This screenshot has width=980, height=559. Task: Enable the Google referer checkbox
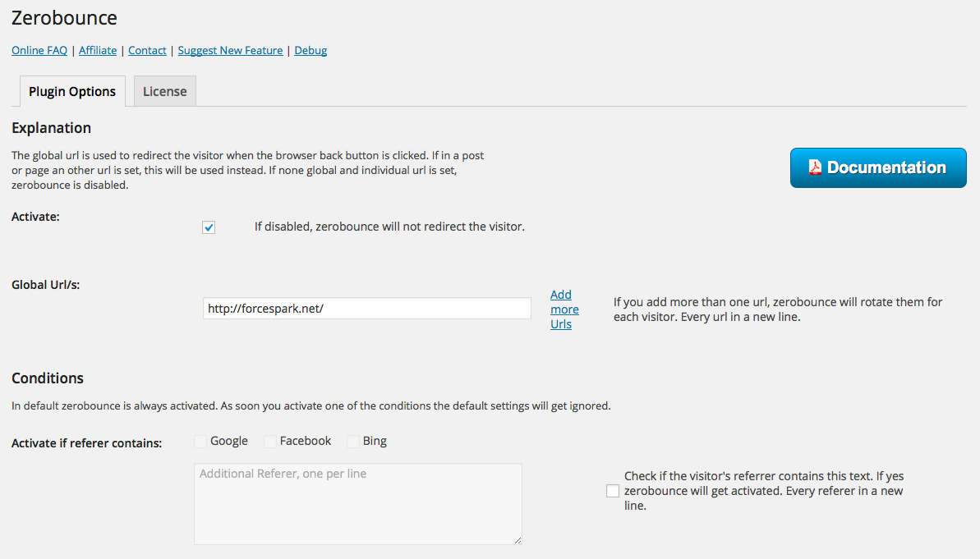(x=200, y=442)
